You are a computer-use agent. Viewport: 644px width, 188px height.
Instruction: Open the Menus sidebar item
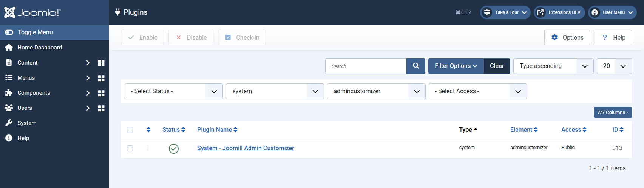pyautogui.click(x=26, y=78)
